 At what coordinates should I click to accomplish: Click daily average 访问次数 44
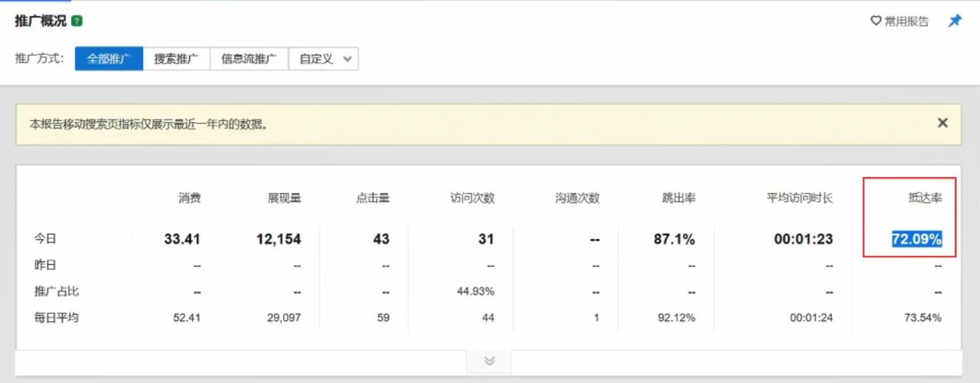(x=488, y=317)
